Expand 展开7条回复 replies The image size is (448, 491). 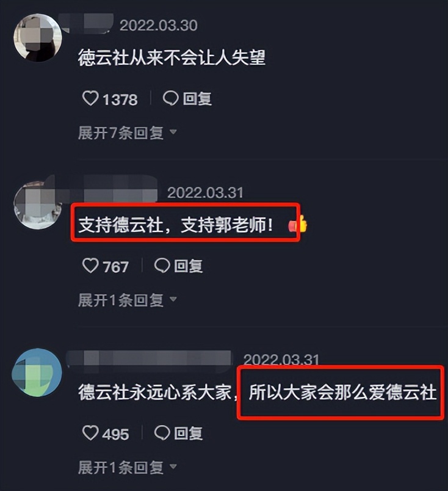(127, 133)
